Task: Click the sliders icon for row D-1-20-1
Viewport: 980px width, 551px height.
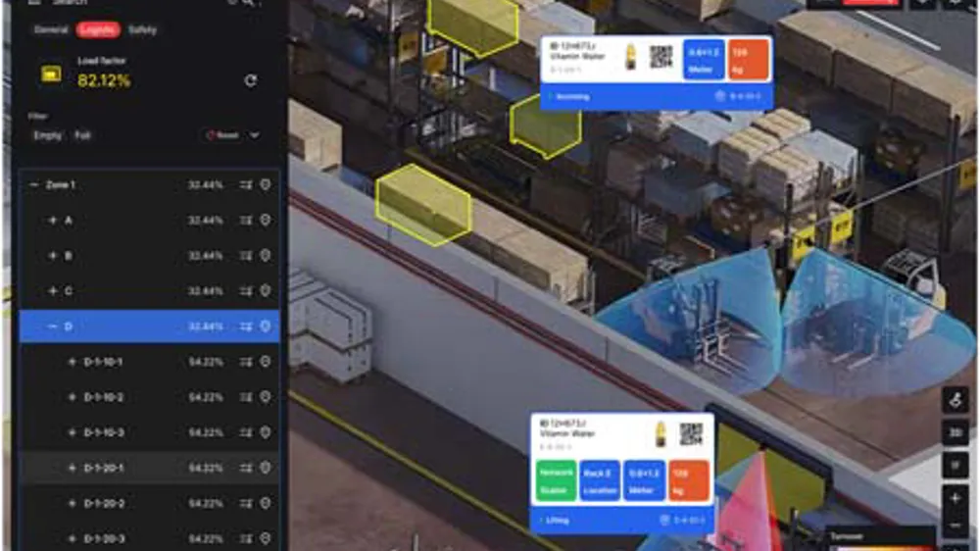Action: [x=246, y=468]
